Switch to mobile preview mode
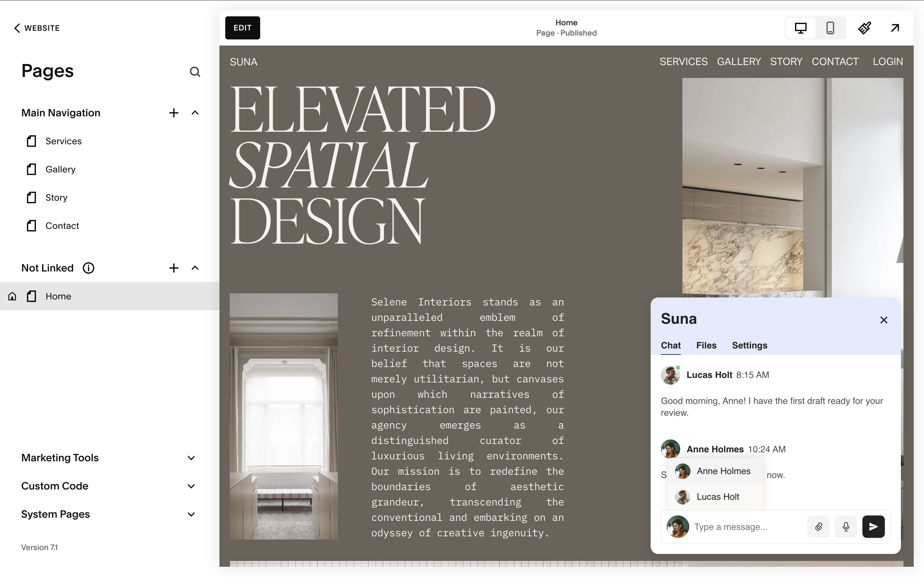This screenshot has height=577, width=924. click(x=830, y=28)
